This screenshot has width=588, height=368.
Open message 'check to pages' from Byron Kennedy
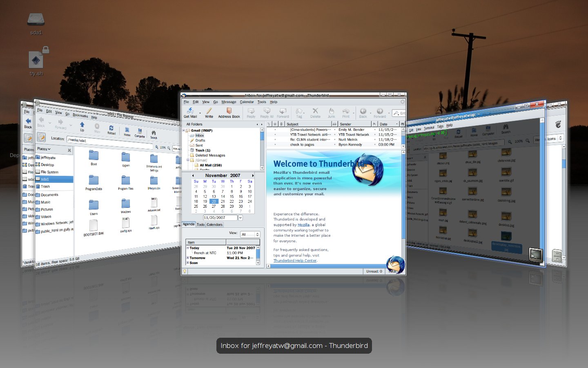pos(334,144)
